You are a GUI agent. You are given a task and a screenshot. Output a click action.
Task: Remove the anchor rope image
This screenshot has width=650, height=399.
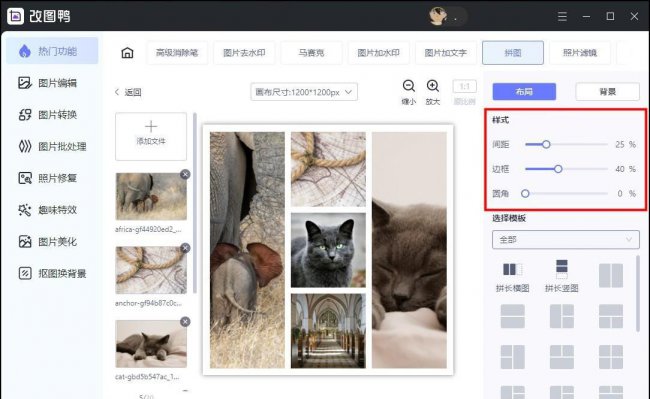[185, 248]
